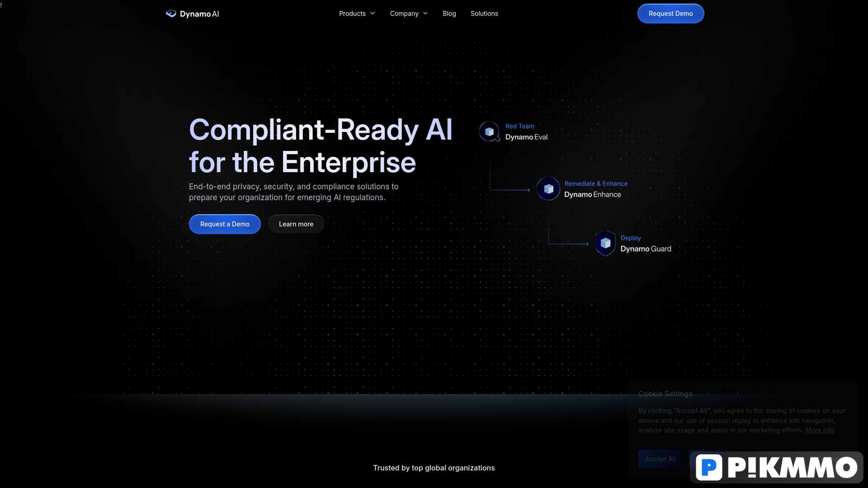Image resolution: width=868 pixels, height=488 pixels.
Task: Open the Solutions nav item
Action: (484, 14)
